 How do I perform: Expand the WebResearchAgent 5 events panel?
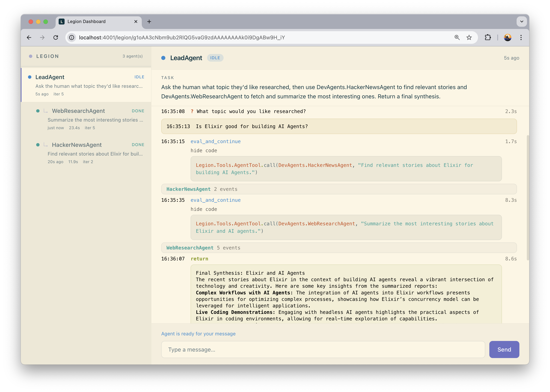coord(203,248)
